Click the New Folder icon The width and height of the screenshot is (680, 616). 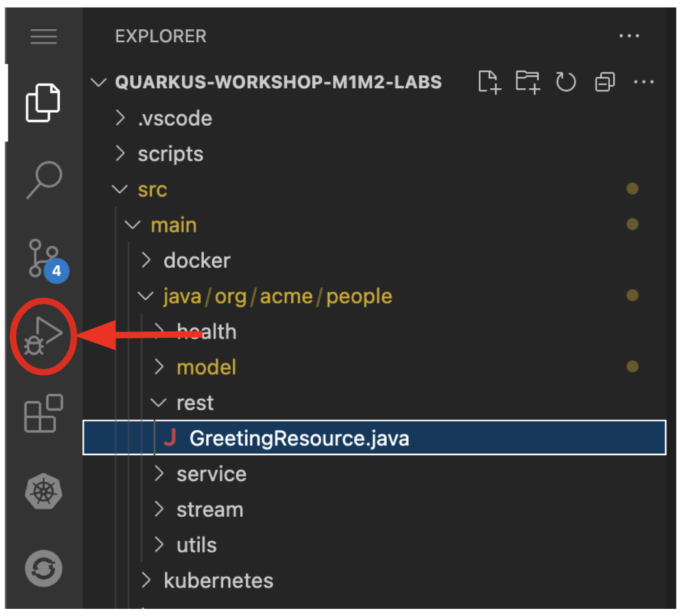click(528, 82)
